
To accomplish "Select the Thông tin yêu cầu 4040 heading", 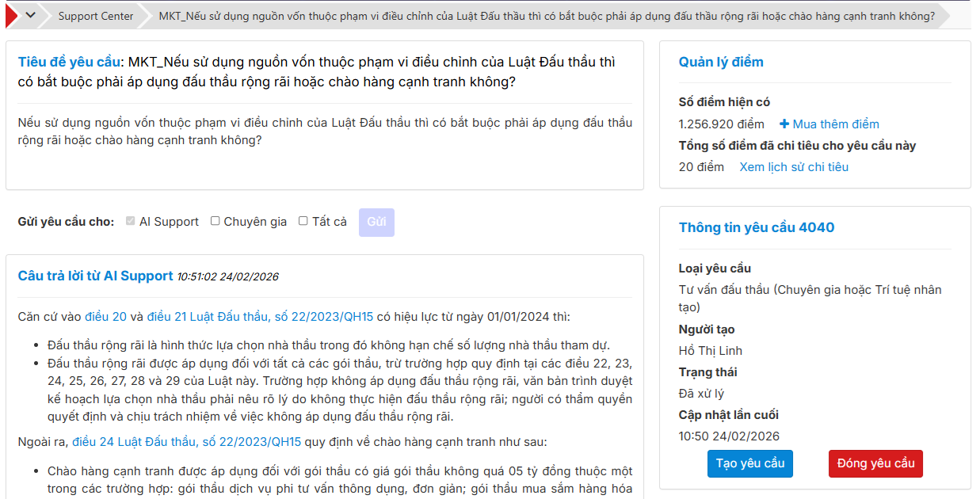I will tap(756, 227).
